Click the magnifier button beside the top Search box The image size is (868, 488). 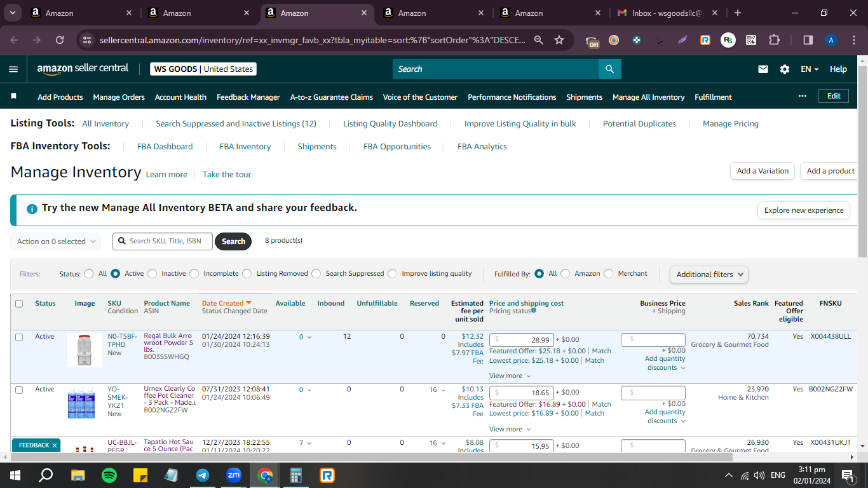[x=609, y=69]
